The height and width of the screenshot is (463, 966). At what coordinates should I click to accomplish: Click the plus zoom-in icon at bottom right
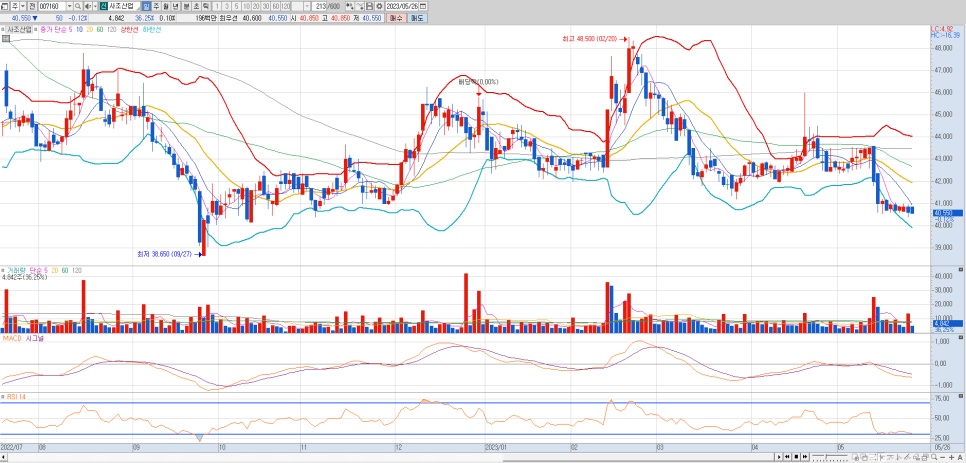951,457
